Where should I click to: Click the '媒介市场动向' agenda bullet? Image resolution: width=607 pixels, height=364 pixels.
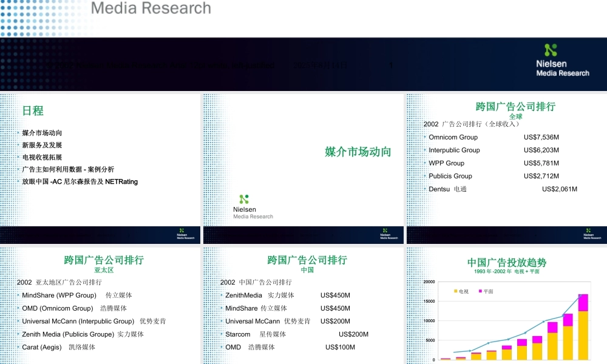click(x=42, y=133)
